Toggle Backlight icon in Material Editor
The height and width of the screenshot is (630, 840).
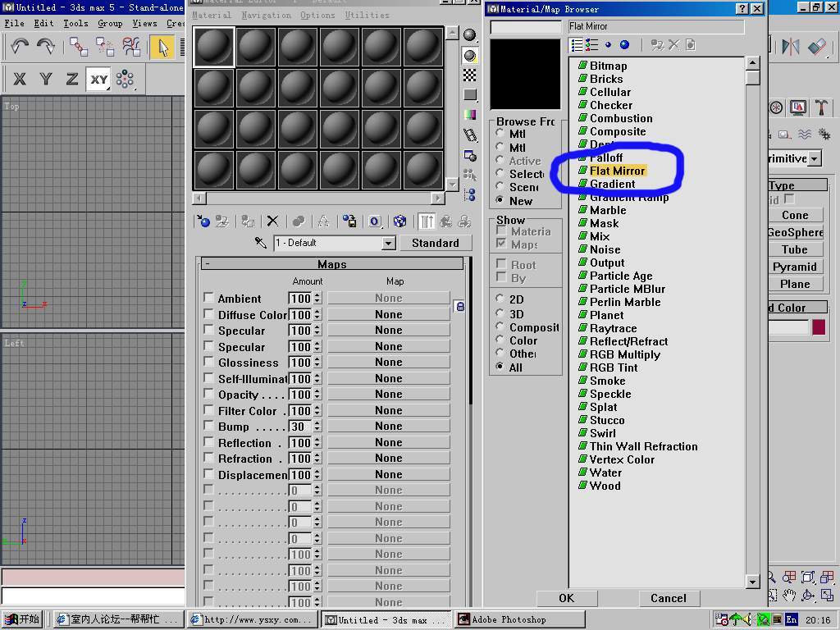click(x=470, y=55)
